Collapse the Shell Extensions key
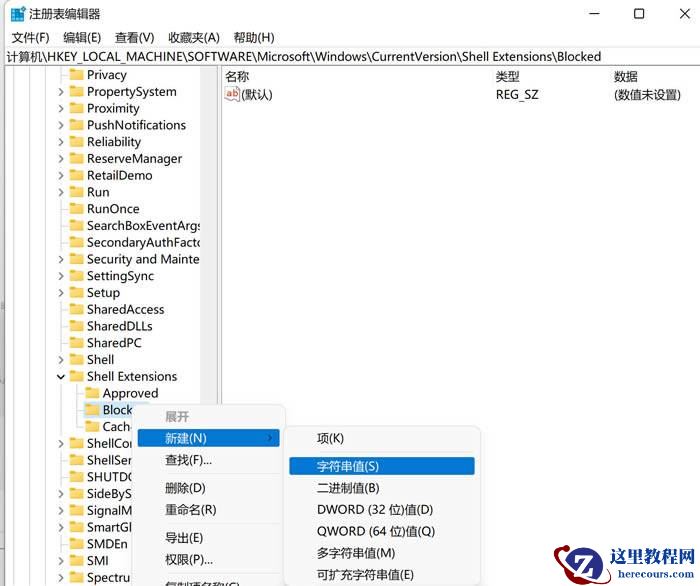Image resolution: width=700 pixels, height=586 pixels. [61, 377]
